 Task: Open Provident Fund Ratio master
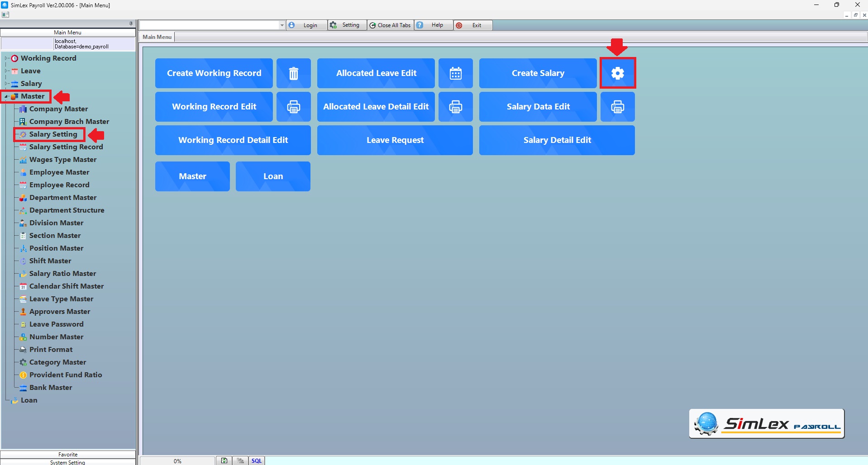[66, 375]
